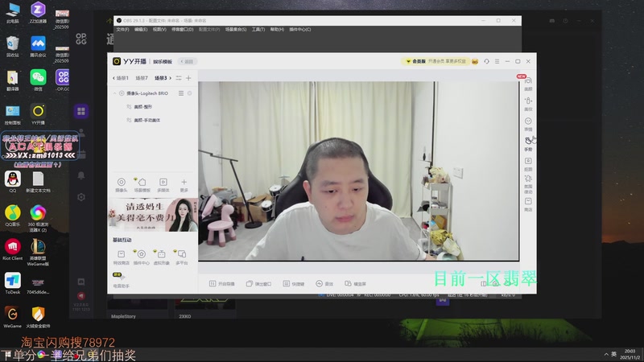The width and height of the screenshot is (644, 362).
Task: Open the 氛围律动 atmosphere effects tool
Action: (x=528, y=184)
